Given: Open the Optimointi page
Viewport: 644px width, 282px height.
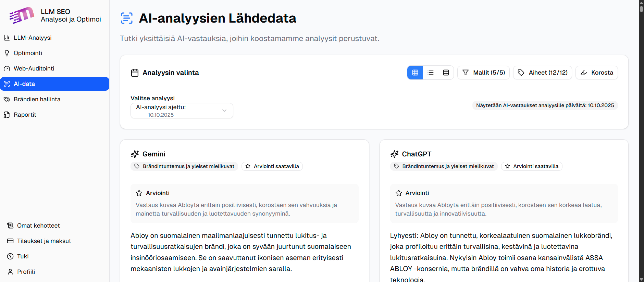Looking at the screenshot, I should (x=28, y=53).
